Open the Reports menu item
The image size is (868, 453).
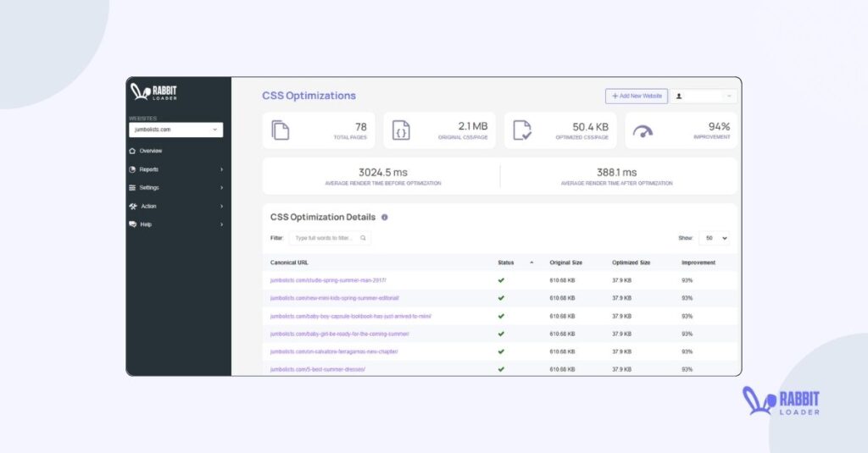pyautogui.click(x=149, y=169)
